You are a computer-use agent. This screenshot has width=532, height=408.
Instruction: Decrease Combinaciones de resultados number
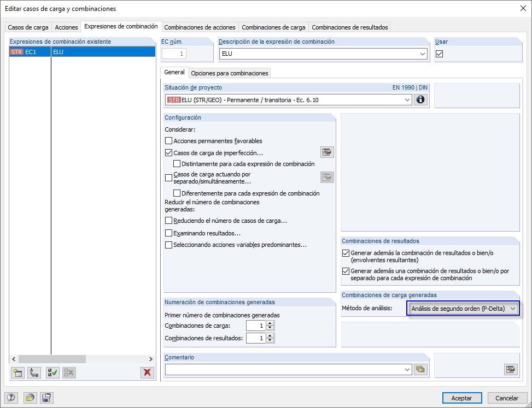point(270,341)
